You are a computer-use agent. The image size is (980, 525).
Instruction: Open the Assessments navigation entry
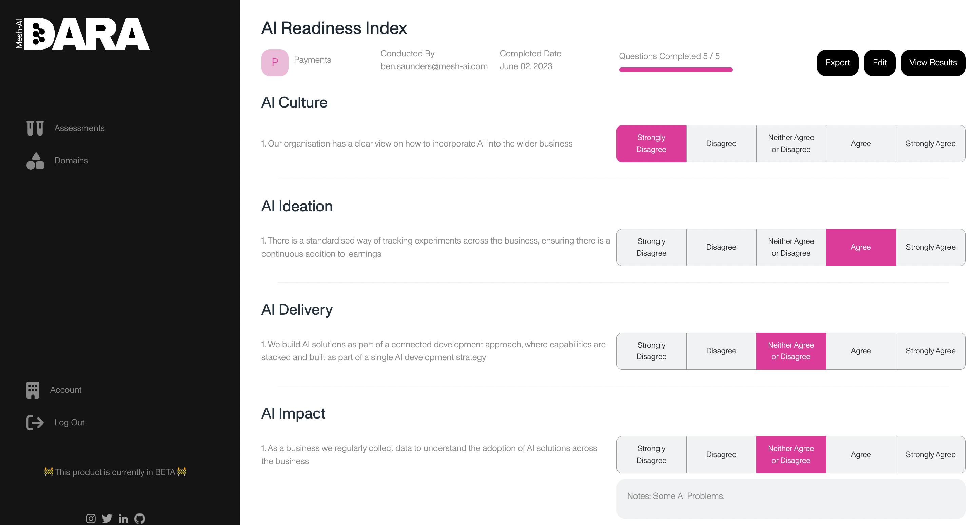coord(79,128)
